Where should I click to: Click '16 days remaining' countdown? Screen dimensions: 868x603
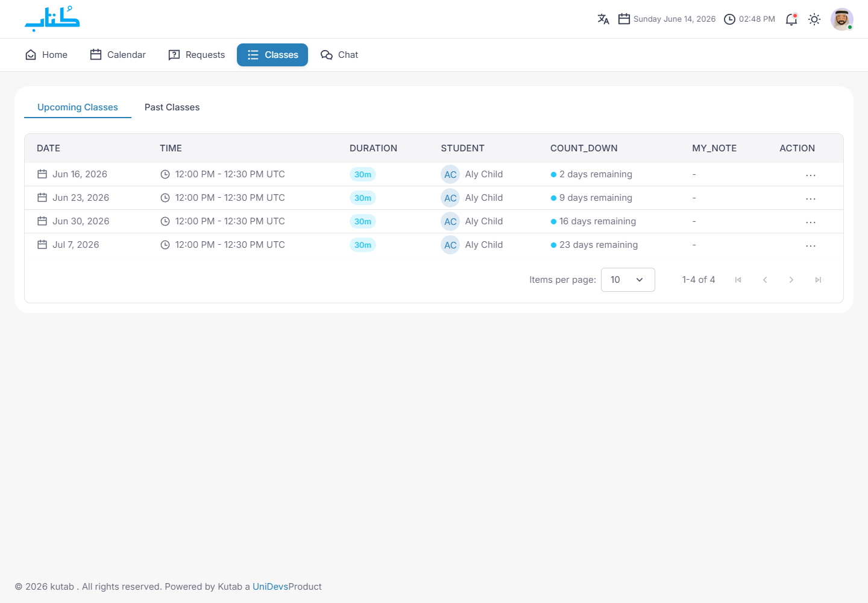593,221
